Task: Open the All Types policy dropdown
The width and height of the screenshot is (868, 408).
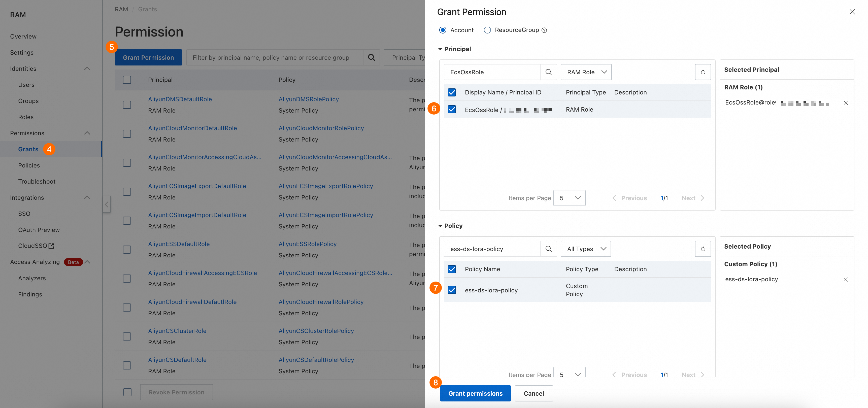Action: [586, 249]
